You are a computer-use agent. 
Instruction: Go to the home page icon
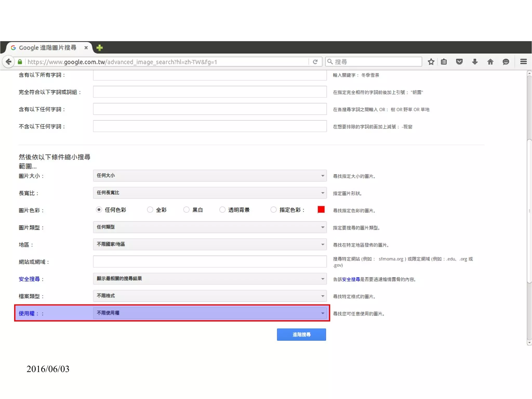pos(490,62)
